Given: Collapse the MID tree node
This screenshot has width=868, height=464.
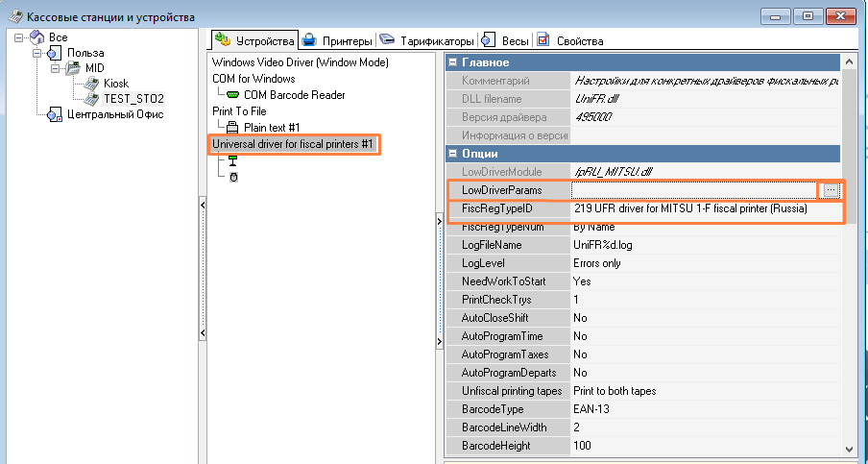Looking at the screenshot, I should (x=55, y=68).
